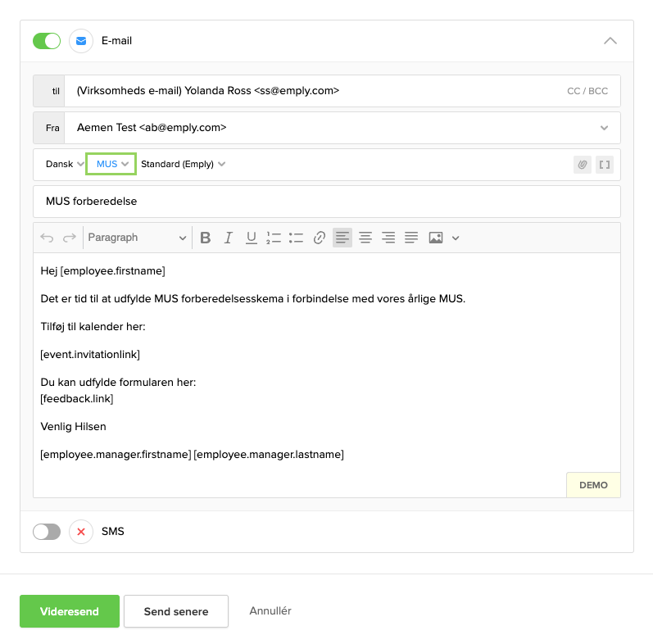Click inside the email body editor
Screen dimensions: 653x644
pos(327,375)
